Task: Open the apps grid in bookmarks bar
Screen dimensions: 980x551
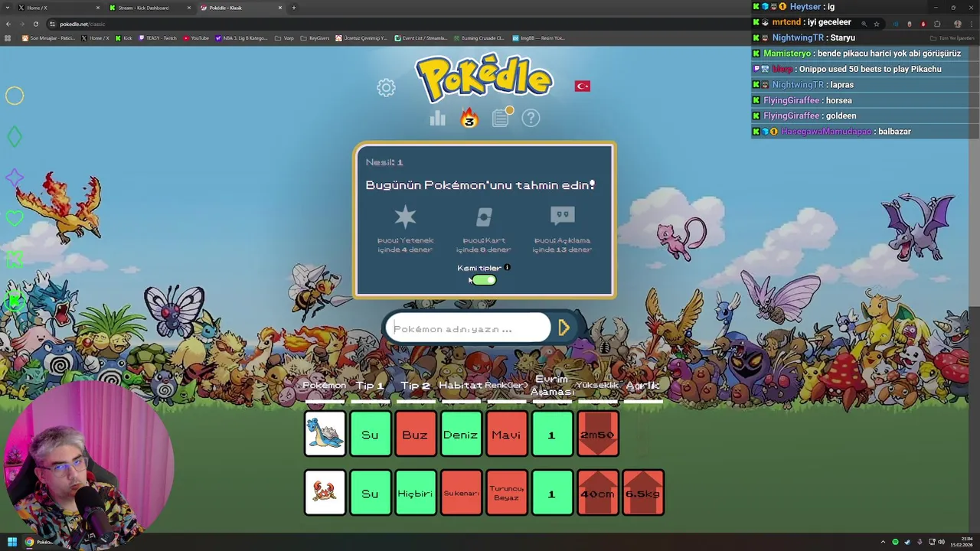Action: pyautogui.click(x=8, y=38)
